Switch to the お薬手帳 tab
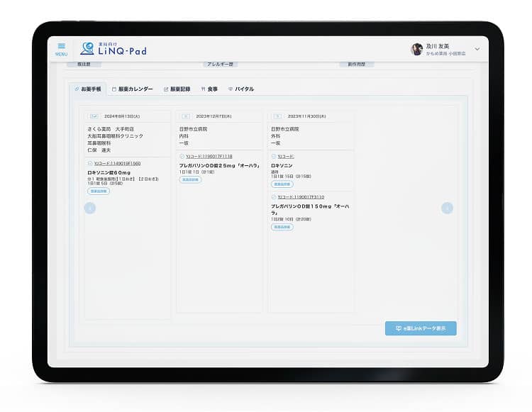The height and width of the screenshot is (412, 532). (x=88, y=89)
